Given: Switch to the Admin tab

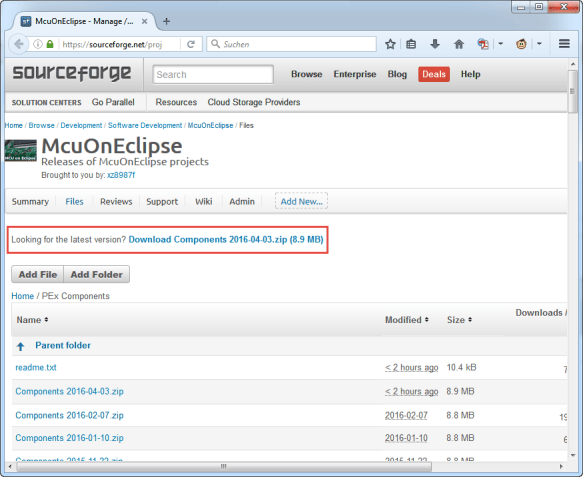Looking at the screenshot, I should pyautogui.click(x=242, y=202).
